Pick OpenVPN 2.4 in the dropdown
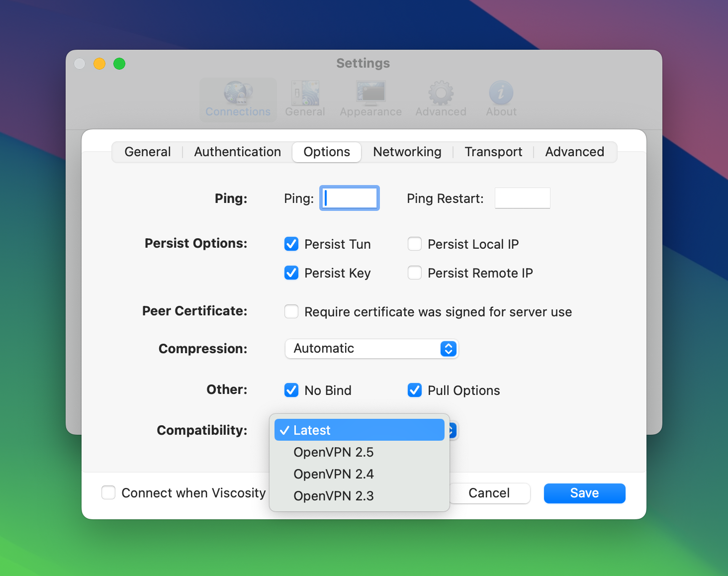 pos(334,474)
